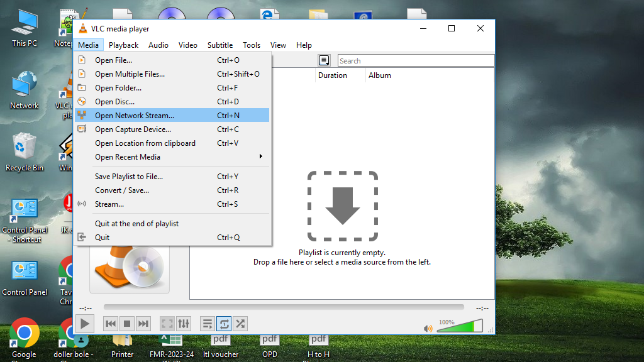Click the playlist drop file area
This screenshot has height=362, width=644.
(342, 206)
